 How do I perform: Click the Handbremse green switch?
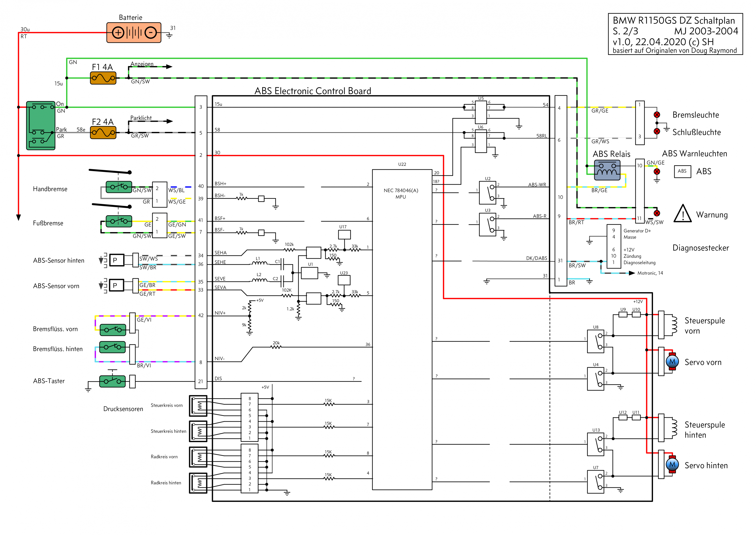click(x=119, y=187)
